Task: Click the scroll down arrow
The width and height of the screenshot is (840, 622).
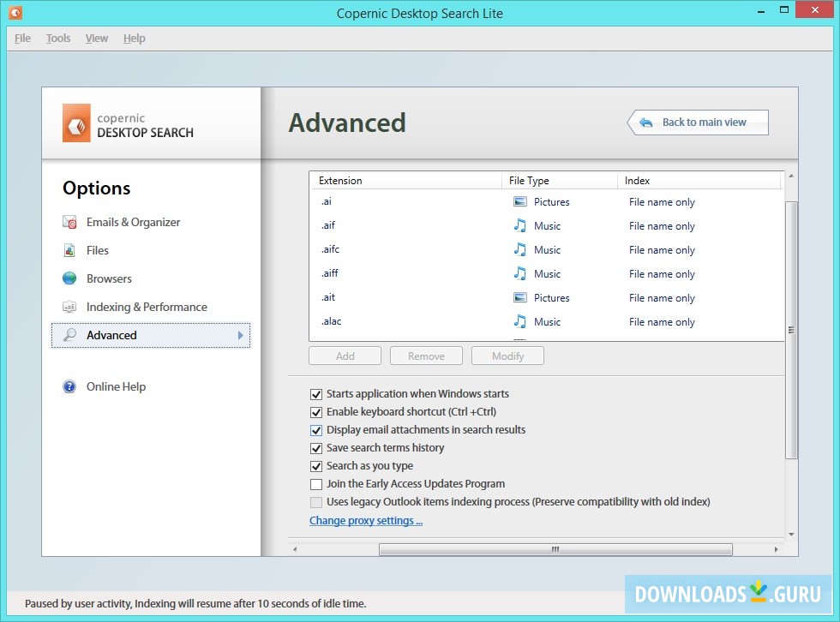Action: (x=791, y=535)
